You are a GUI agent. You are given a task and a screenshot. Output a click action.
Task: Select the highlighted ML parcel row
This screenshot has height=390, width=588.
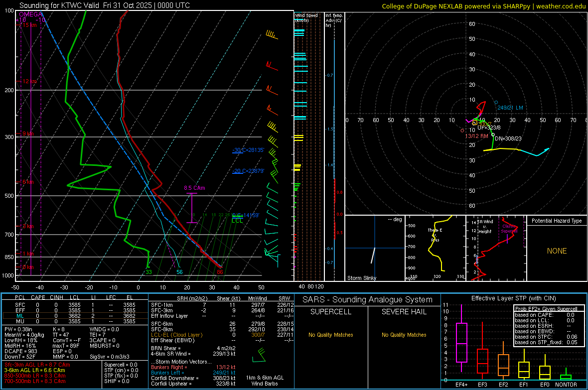75,316
